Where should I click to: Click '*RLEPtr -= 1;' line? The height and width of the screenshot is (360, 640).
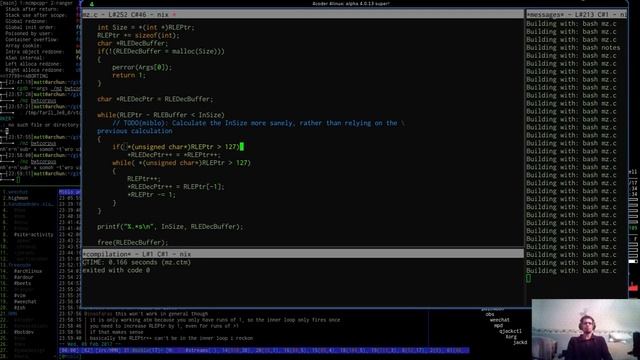tap(151, 195)
